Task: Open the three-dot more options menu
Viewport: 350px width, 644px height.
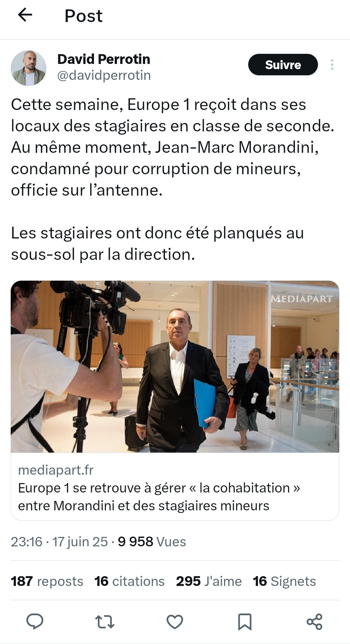Action: [x=332, y=65]
